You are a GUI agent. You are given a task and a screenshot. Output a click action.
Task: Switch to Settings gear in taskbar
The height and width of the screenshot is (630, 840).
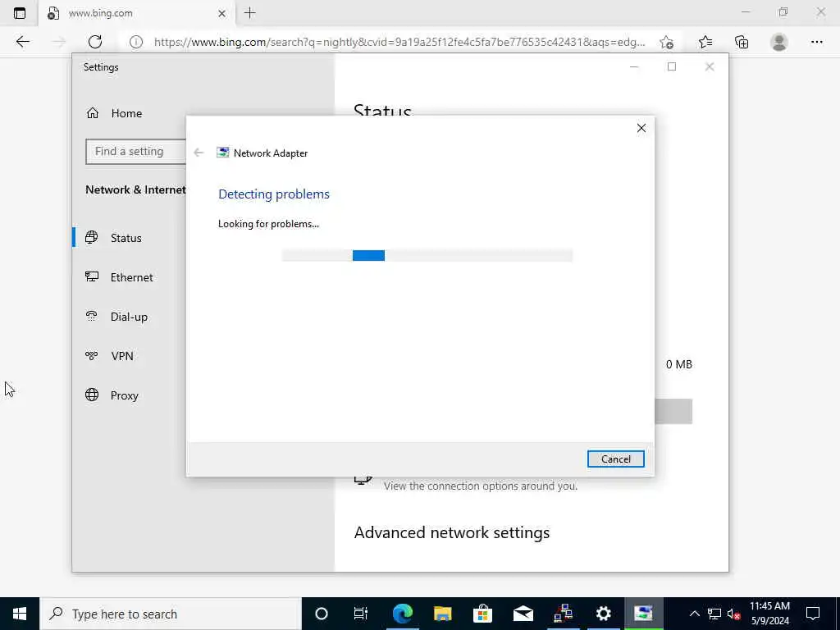click(603, 614)
